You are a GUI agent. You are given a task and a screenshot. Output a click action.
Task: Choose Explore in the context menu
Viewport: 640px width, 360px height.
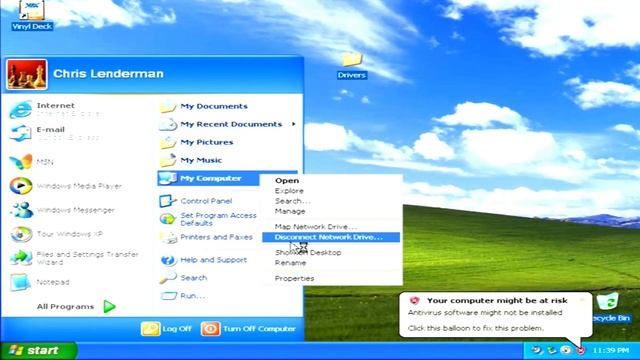289,191
